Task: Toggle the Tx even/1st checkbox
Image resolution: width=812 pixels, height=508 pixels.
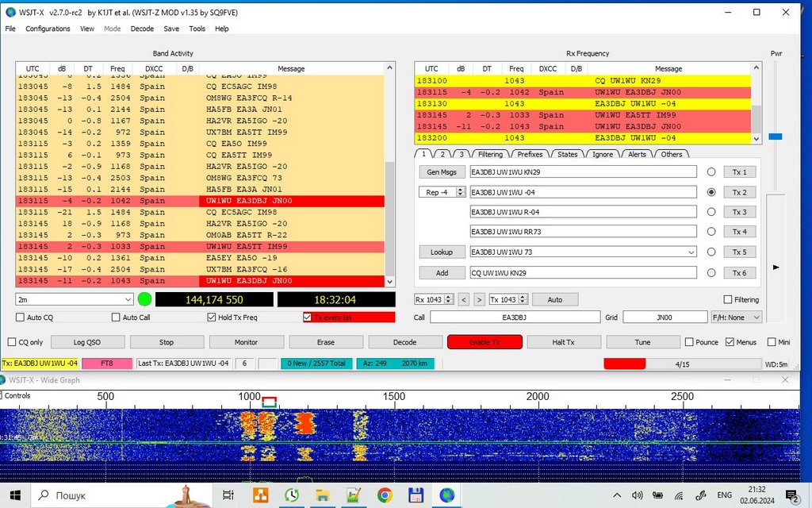Action: coord(308,317)
